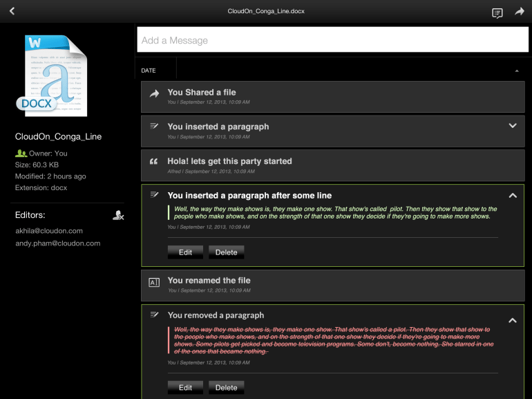
Task: Click Delete under the inserted paragraph entry
Action: click(x=227, y=252)
